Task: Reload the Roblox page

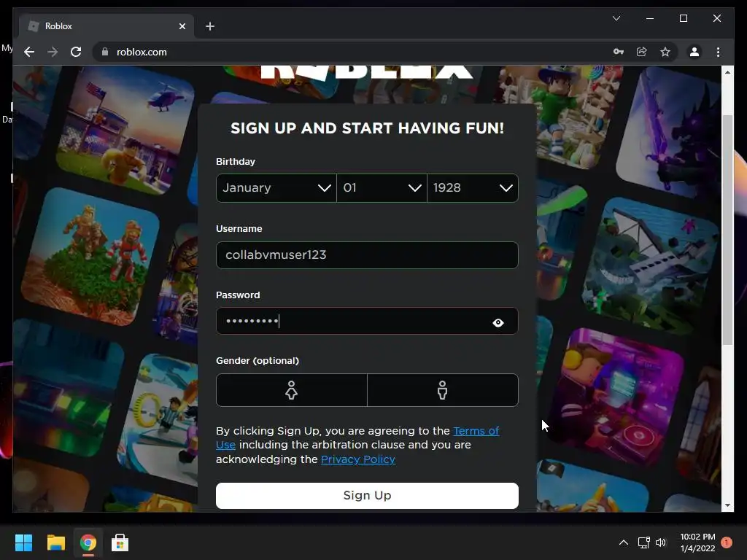Action: [76, 52]
